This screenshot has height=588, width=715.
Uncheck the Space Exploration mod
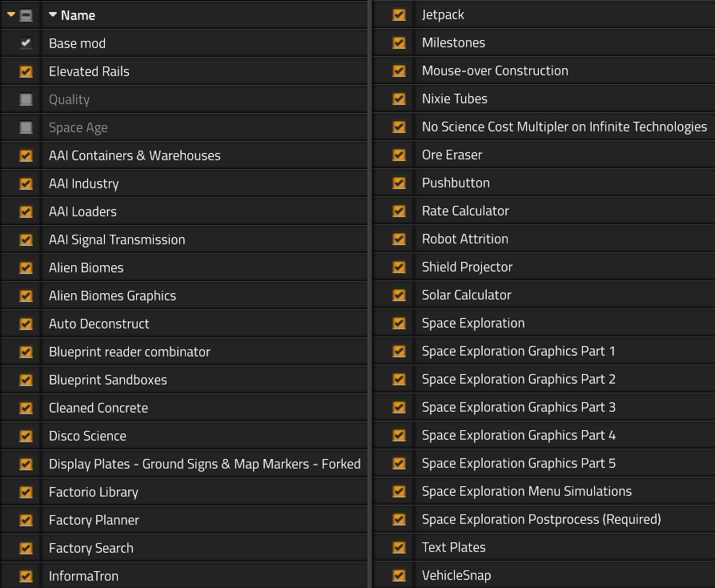coord(399,324)
